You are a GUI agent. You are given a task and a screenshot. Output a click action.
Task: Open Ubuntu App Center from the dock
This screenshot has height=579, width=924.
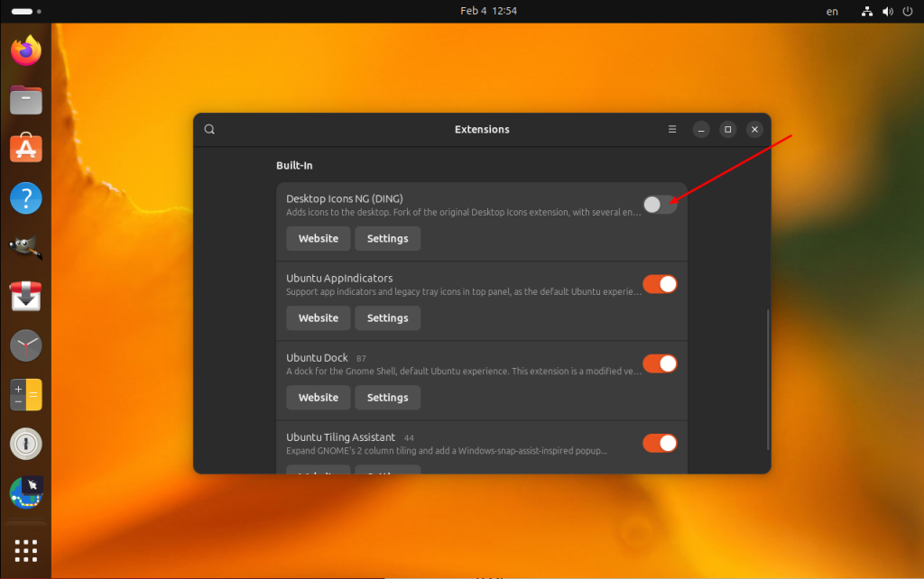tap(26, 148)
